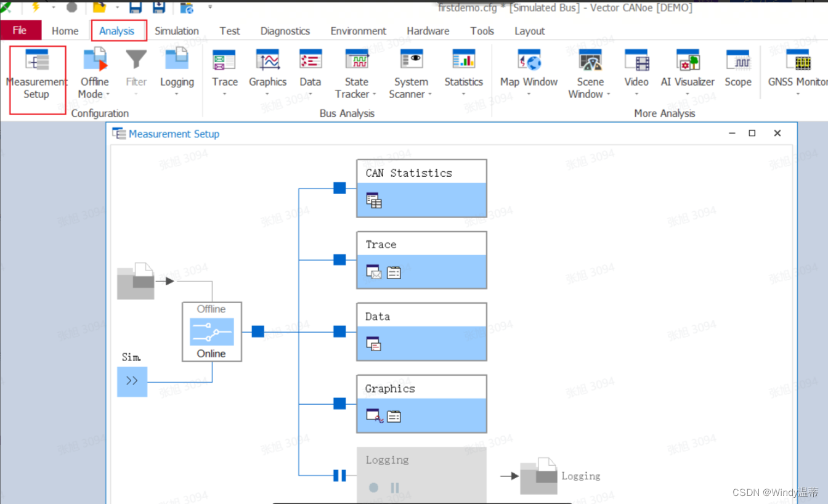Click the Filter funnel icon
828x504 pixels.
point(136,60)
